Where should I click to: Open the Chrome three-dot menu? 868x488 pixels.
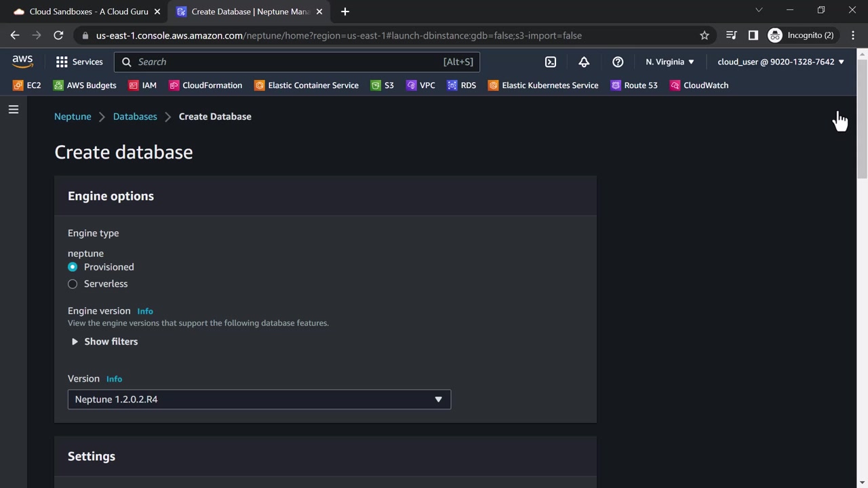click(853, 35)
